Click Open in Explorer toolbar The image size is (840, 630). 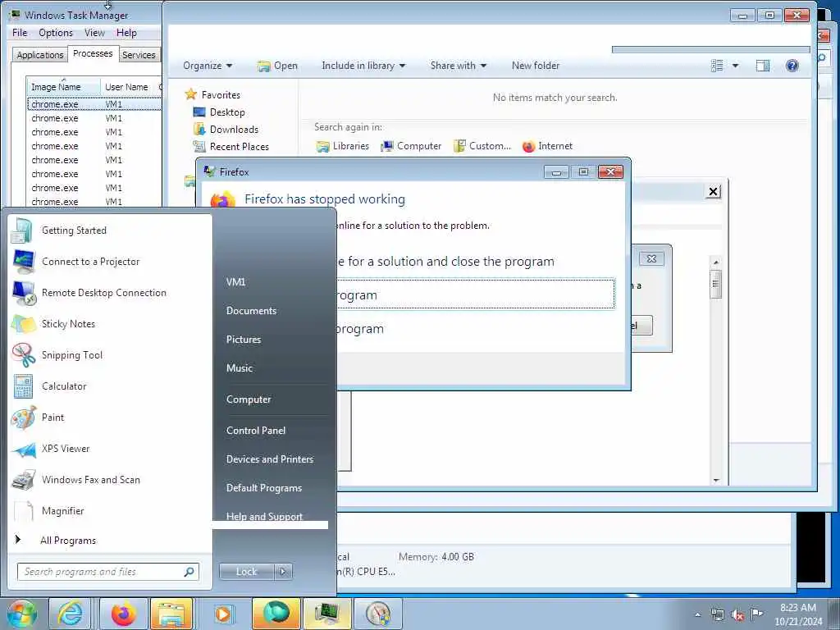coord(277,66)
